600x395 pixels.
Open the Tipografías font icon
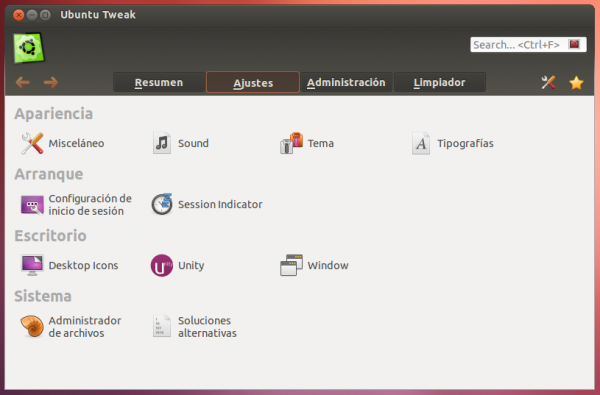(x=421, y=143)
